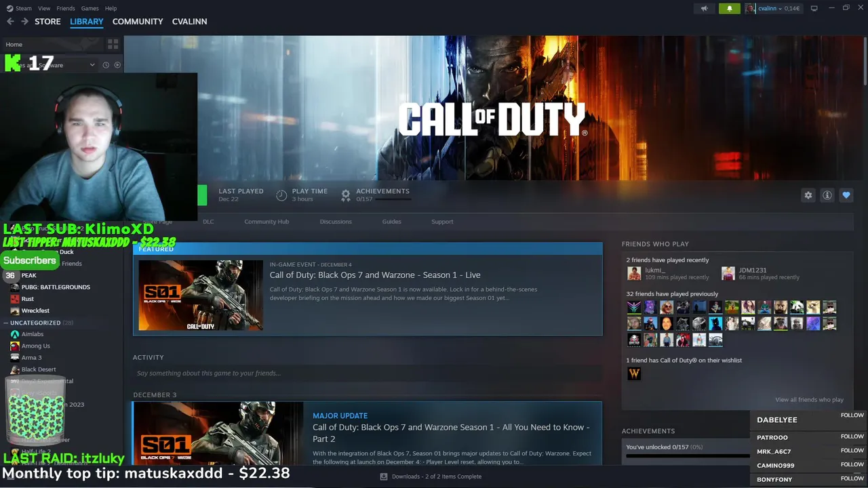Type in the Say something activity field
The width and height of the screenshot is (868, 488).
(x=367, y=373)
